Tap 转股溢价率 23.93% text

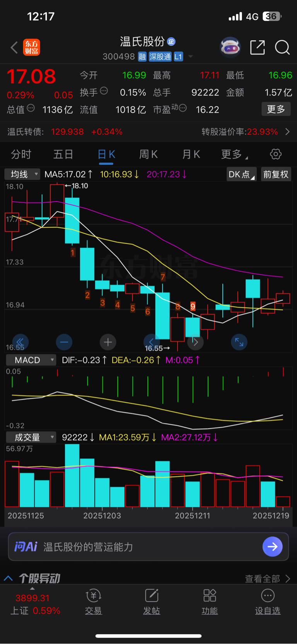pos(240,132)
